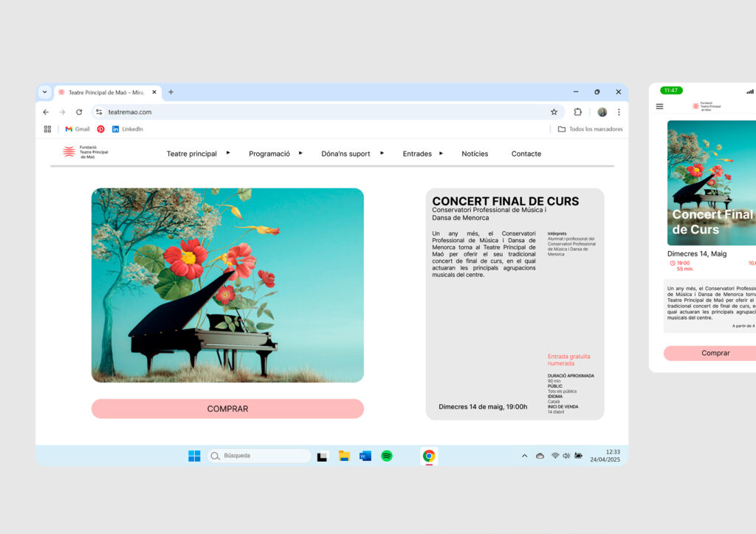Open the Chrome three-dot menu
This screenshot has height=534, width=756.
(x=619, y=112)
